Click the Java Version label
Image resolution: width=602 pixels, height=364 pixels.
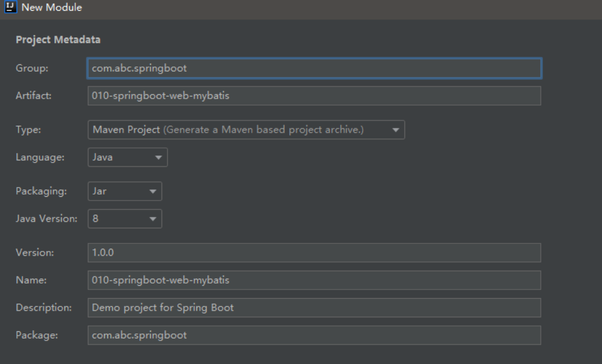47,219
